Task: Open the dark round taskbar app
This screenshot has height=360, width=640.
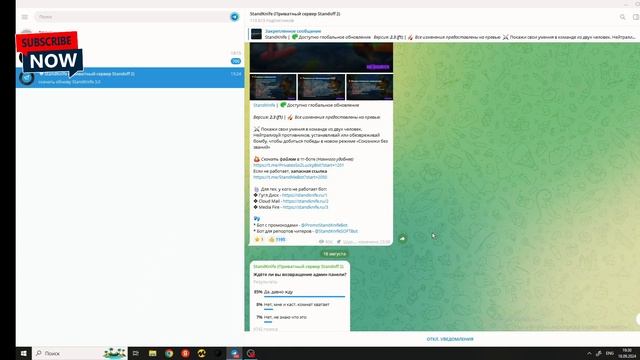Action: pos(218,353)
